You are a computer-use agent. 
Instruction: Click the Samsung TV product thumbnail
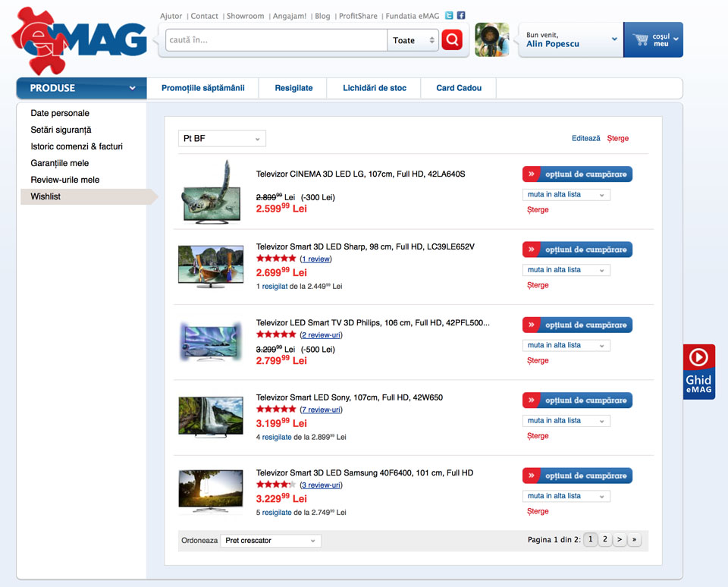click(211, 491)
